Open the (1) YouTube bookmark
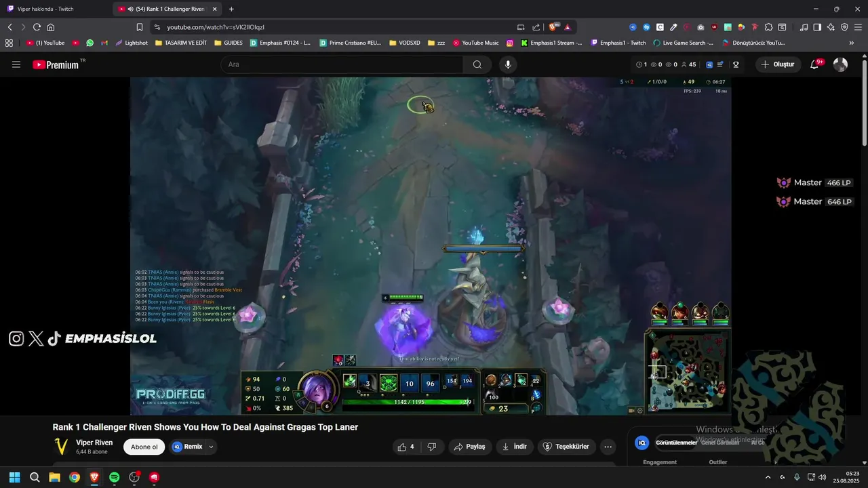This screenshot has width=868, height=488. (x=45, y=43)
